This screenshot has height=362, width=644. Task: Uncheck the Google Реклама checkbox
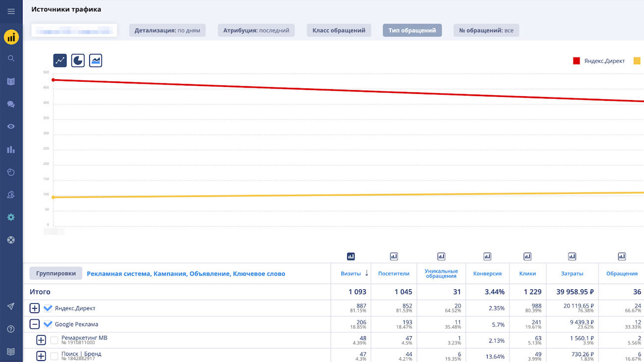pos(48,324)
